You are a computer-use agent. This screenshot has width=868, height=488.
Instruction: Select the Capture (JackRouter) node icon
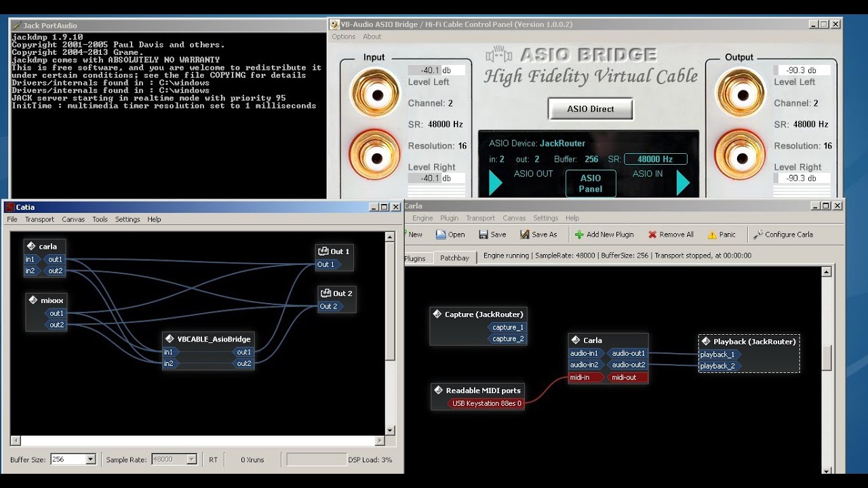(x=437, y=314)
